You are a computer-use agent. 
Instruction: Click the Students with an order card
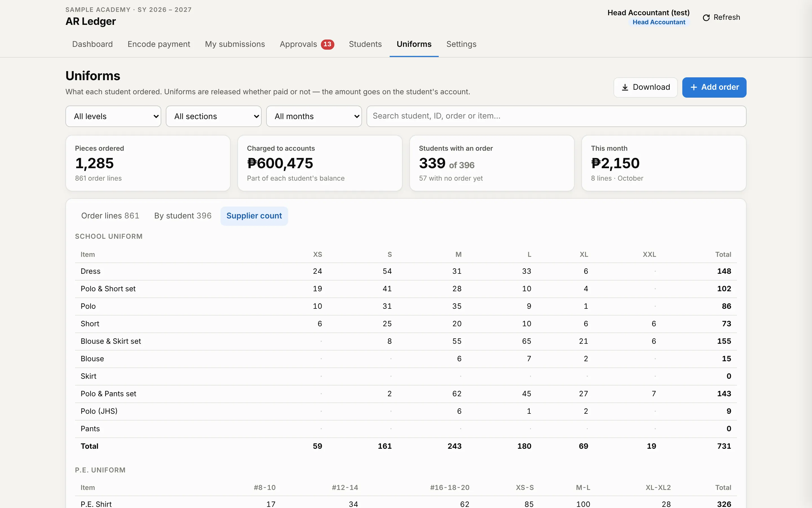coord(492,163)
